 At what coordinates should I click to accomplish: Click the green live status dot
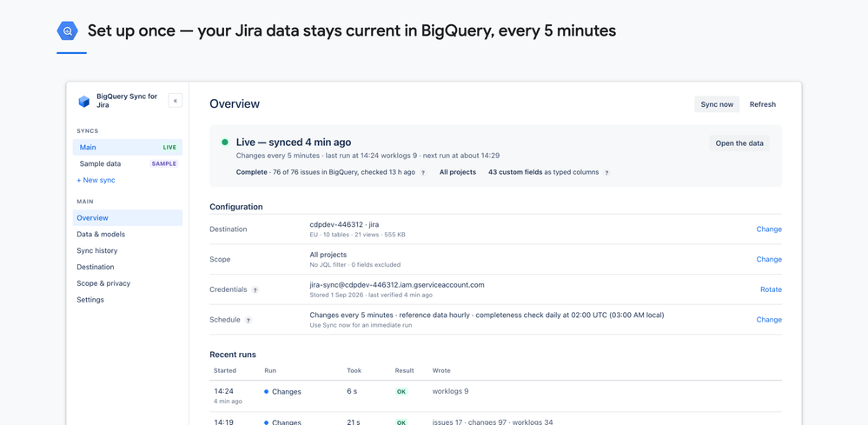coord(225,143)
